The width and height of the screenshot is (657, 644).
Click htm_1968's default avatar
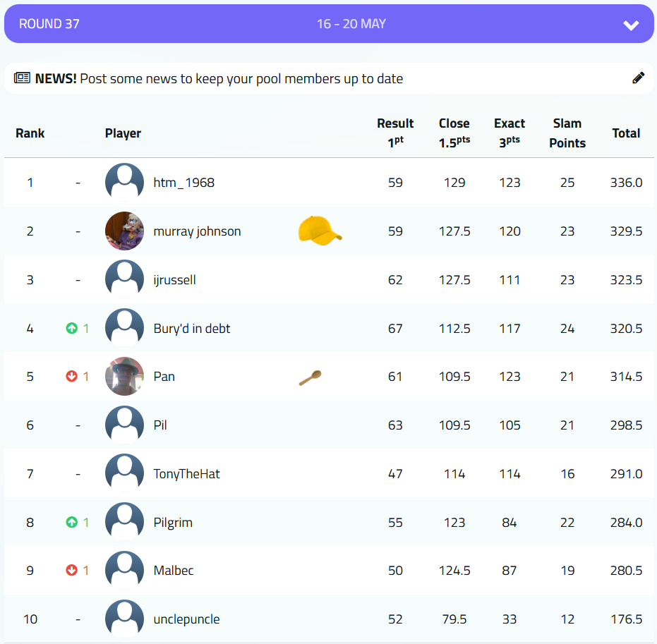pyautogui.click(x=124, y=183)
